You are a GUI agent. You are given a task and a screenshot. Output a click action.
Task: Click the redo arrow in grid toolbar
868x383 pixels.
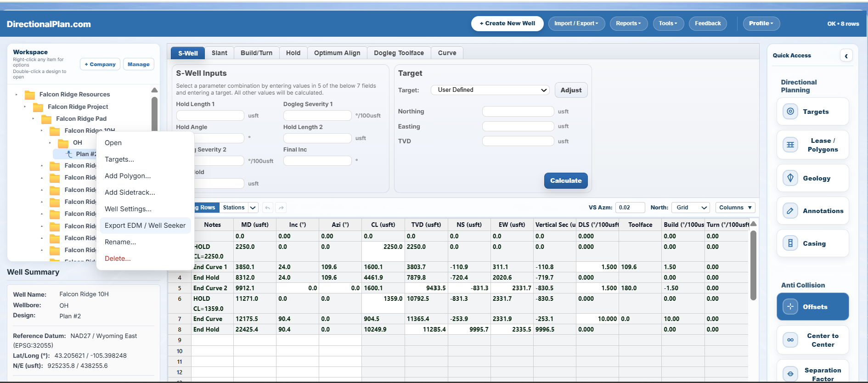(281, 208)
